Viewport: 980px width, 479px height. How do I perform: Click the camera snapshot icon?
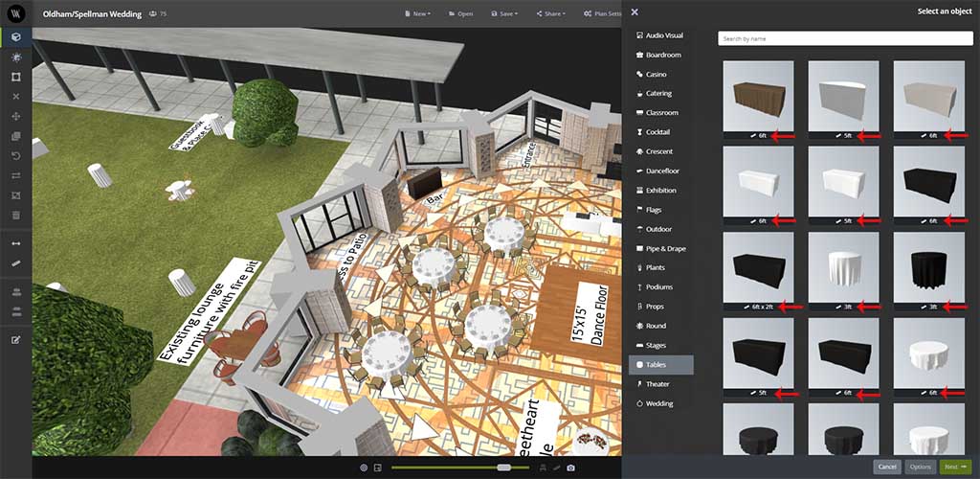571,468
